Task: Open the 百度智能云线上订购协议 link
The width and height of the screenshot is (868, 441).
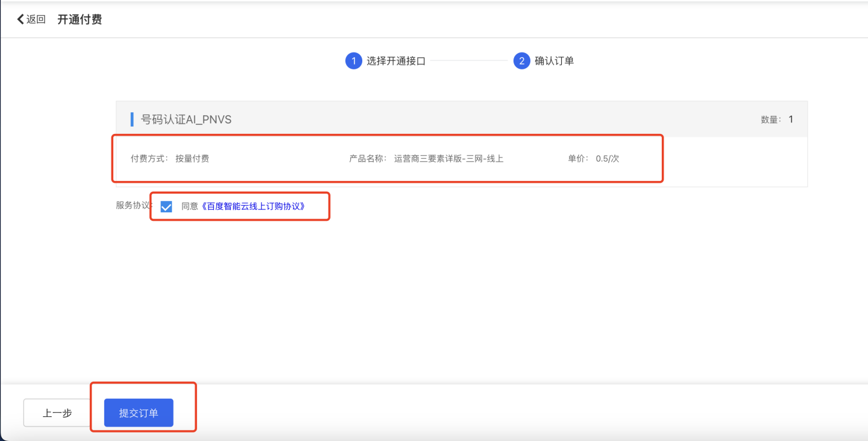Action: pyautogui.click(x=253, y=206)
